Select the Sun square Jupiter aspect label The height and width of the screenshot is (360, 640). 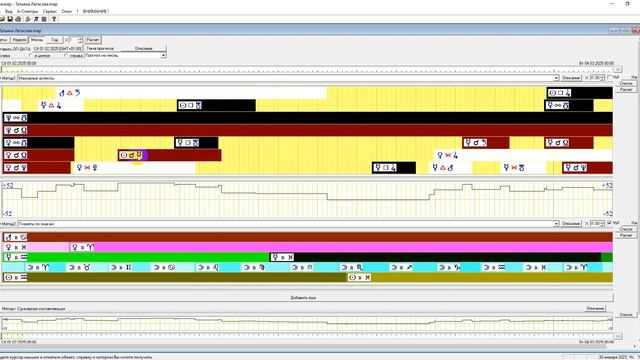coord(560,93)
